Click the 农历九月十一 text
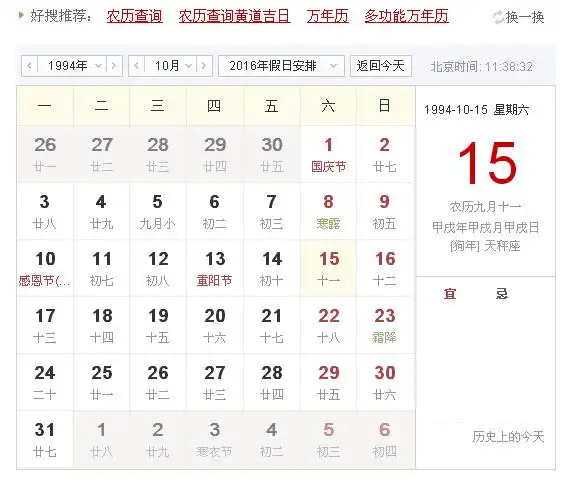Viewport: 577px width, 483px height. click(x=485, y=206)
